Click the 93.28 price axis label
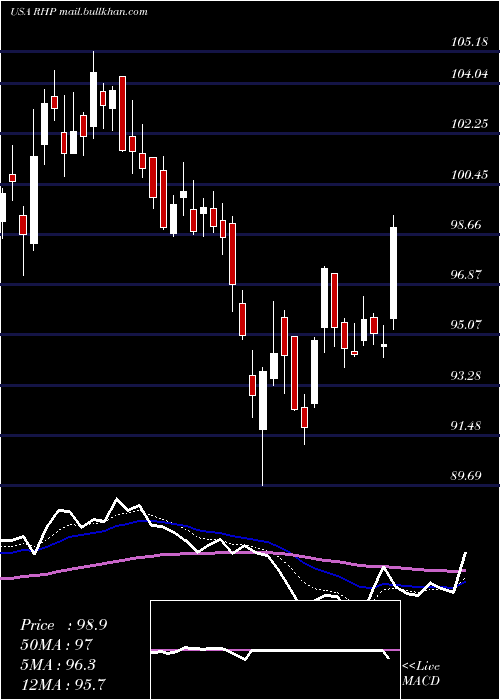This screenshot has height=700, width=500. coord(466,376)
